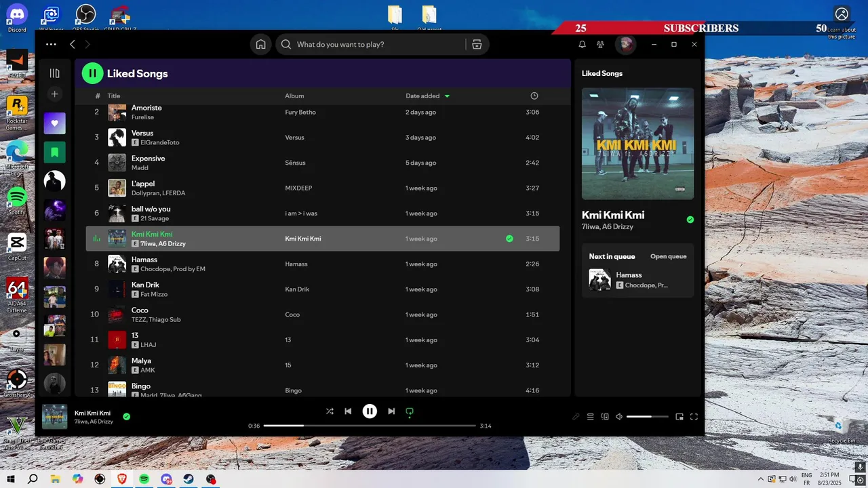Toggle liked checkmark in bottom player bar

(x=126, y=417)
